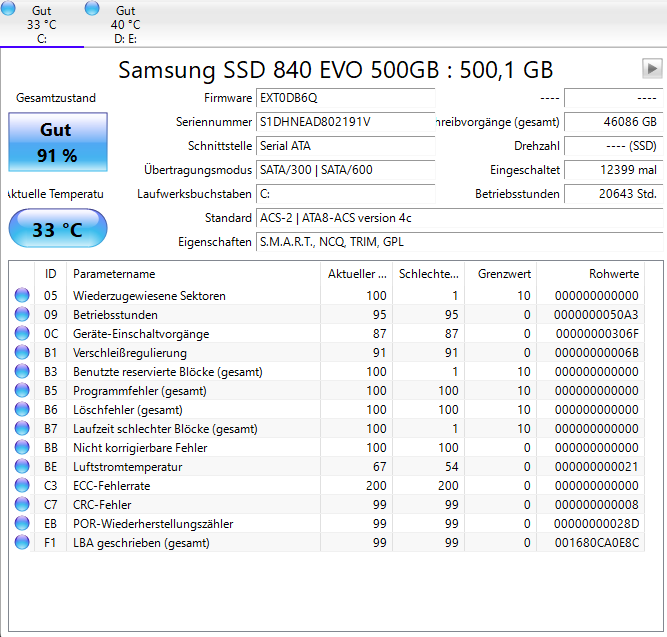667x637 pixels.
Task: Click raw value 000000000021
Action: pyautogui.click(x=596, y=466)
